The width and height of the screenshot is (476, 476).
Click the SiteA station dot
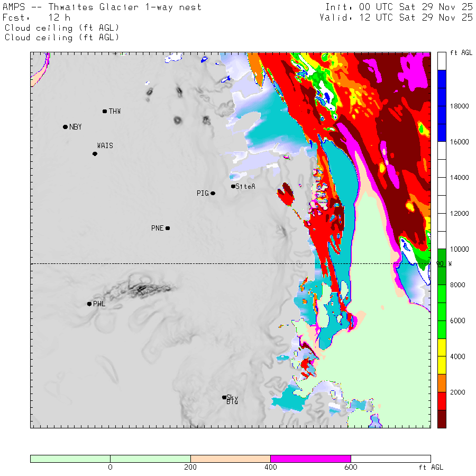233,186
